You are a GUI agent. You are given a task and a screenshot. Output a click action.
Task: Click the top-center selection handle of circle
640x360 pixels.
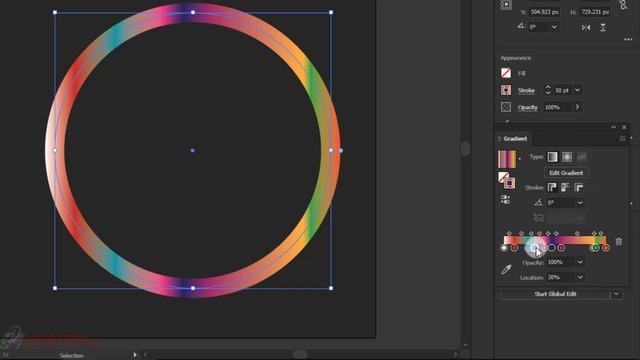[193, 12]
